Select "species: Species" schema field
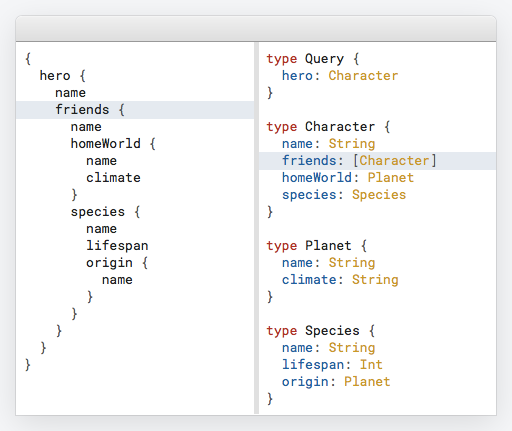Screen dimensions: 512x431 (344, 195)
